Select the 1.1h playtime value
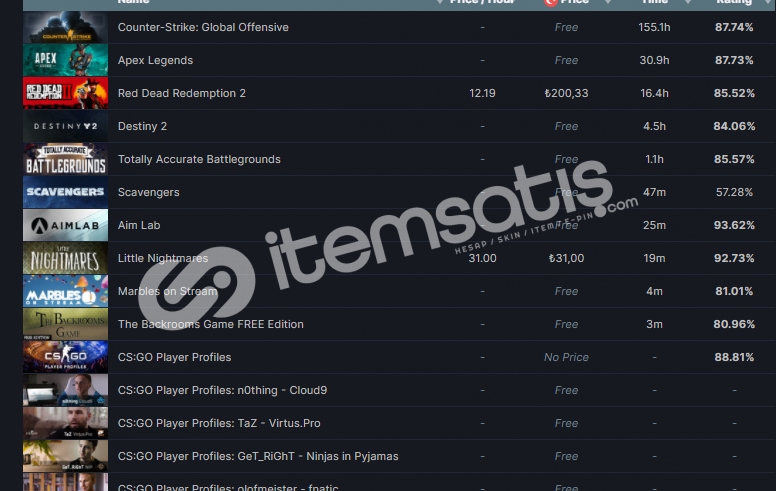The image size is (776, 491). coord(654,159)
